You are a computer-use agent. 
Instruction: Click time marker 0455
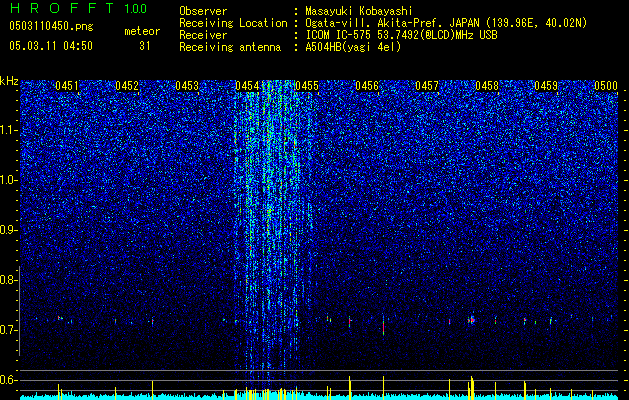tap(307, 86)
